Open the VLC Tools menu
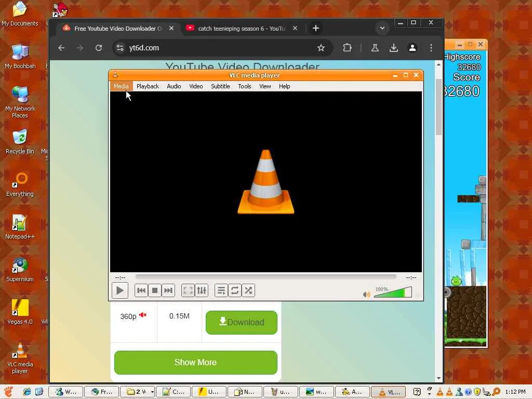The height and width of the screenshot is (399, 532). point(244,86)
